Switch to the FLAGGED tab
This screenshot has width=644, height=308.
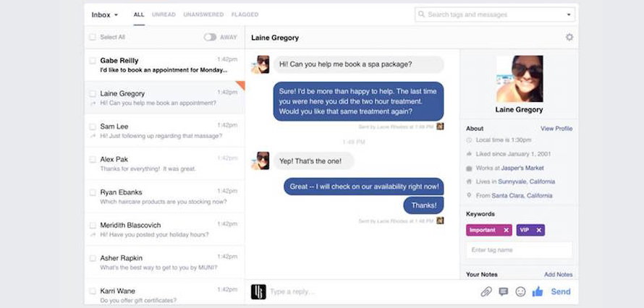pos(245,14)
